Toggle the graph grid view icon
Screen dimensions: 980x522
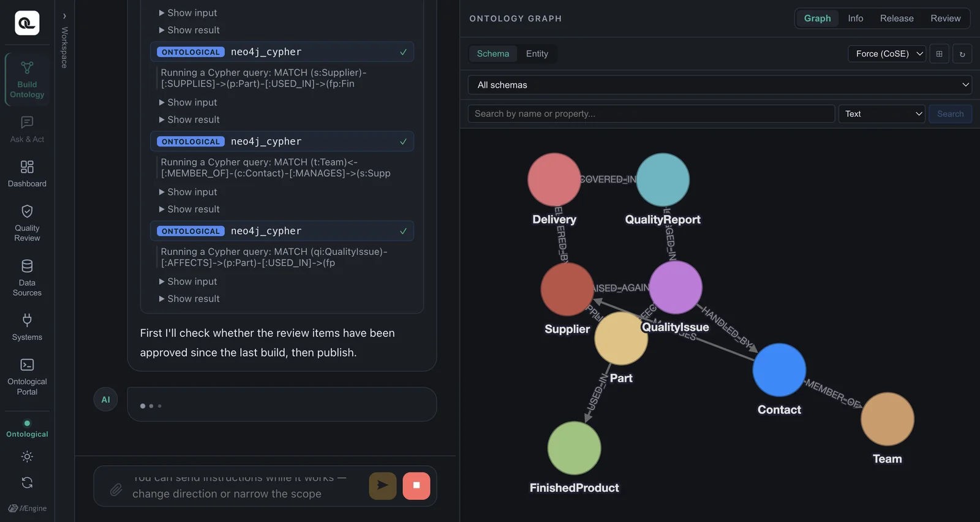click(x=939, y=54)
